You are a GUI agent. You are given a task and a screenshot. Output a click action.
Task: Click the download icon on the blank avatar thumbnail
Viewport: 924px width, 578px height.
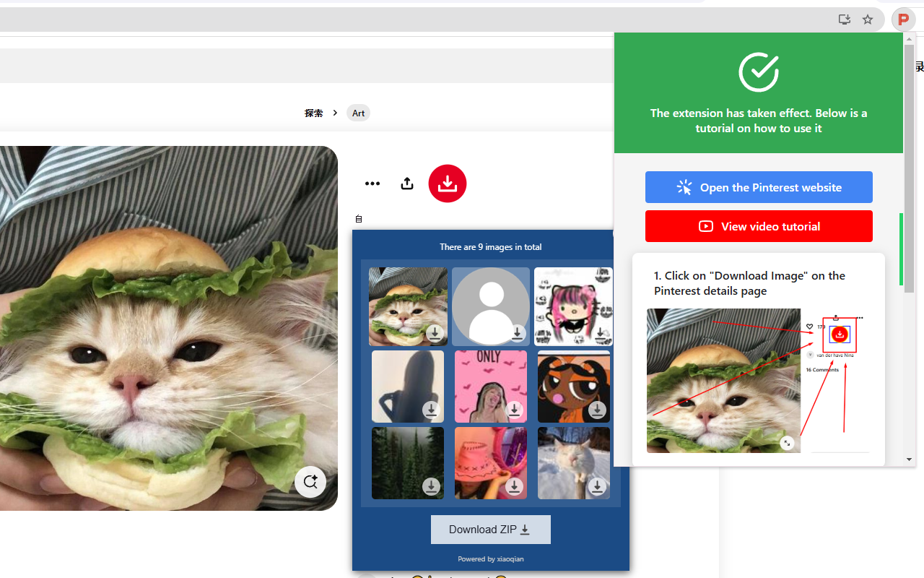coord(517,334)
